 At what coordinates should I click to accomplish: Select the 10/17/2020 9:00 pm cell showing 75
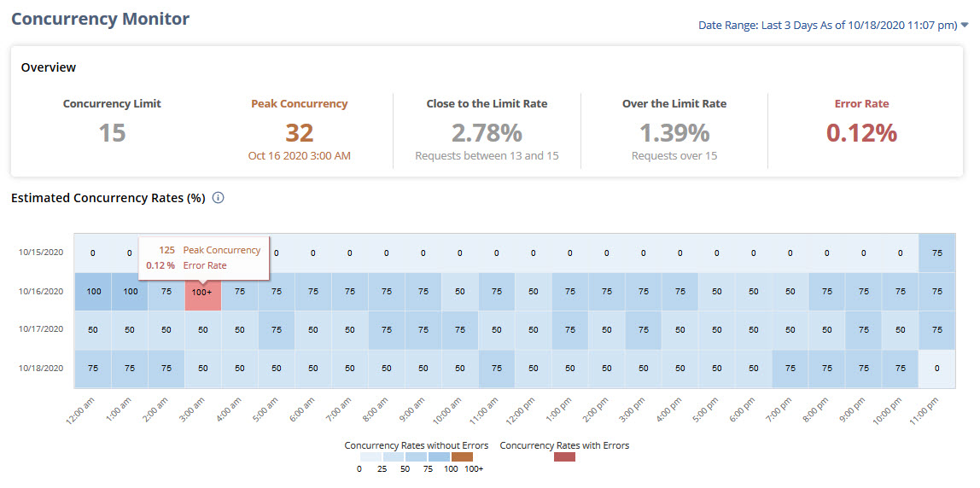click(863, 330)
